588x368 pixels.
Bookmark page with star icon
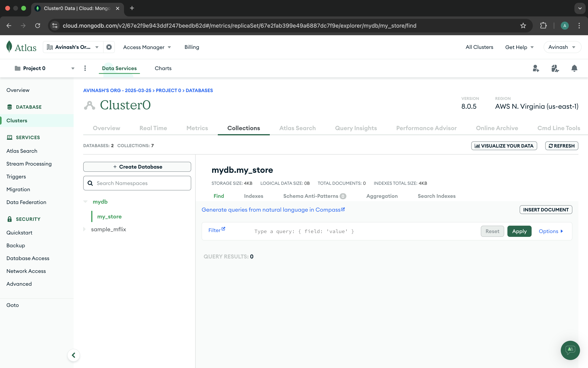click(523, 26)
